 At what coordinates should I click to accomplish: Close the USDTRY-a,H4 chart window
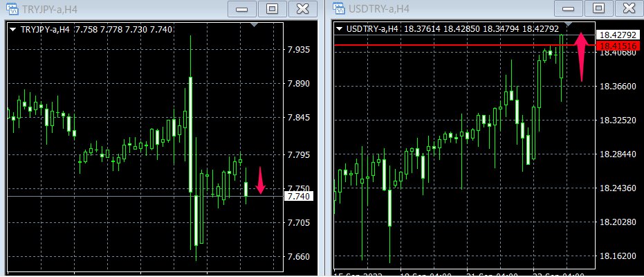pos(629,8)
